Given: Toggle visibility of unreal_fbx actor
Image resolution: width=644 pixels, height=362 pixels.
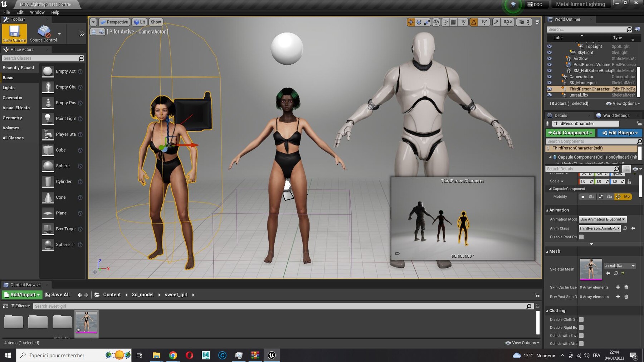Looking at the screenshot, I should coord(549,95).
